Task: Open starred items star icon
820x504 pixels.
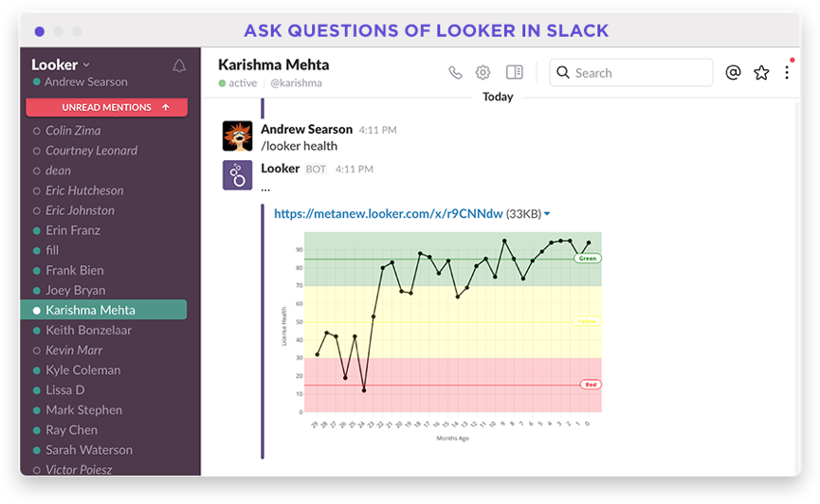Action: pyautogui.click(x=760, y=73)
